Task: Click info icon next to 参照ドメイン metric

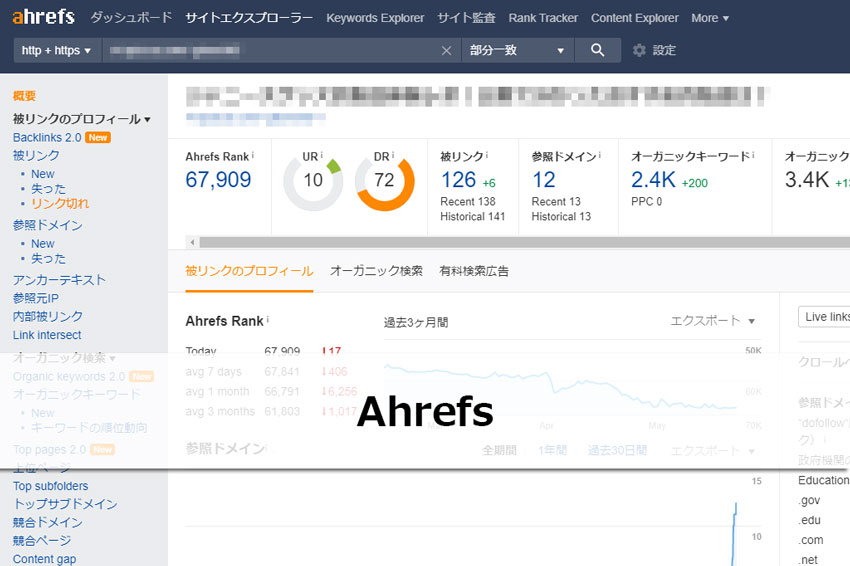Action: coord(600,155)
